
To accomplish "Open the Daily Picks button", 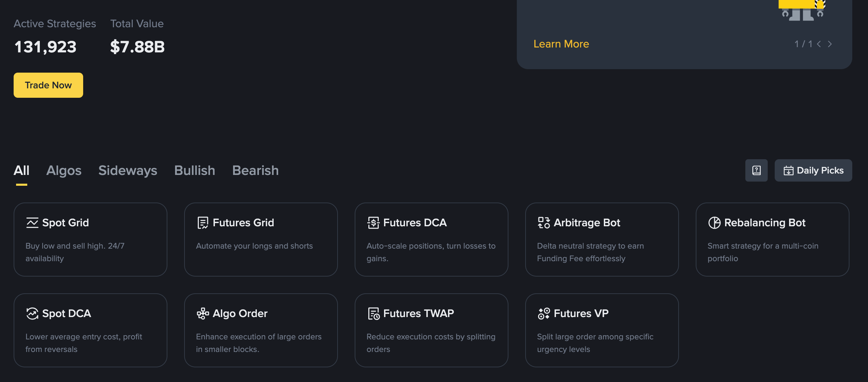I will click(813, 170).
